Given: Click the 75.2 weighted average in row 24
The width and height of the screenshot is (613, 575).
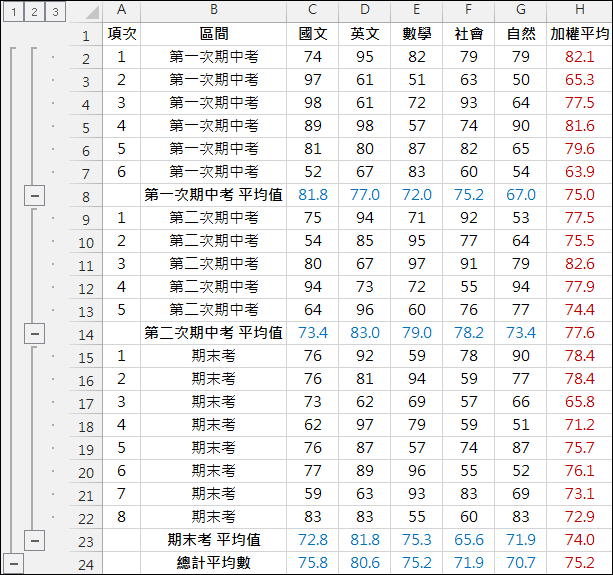Looking at the screenshot, I should pyautogui.click(x=579, y=563).
